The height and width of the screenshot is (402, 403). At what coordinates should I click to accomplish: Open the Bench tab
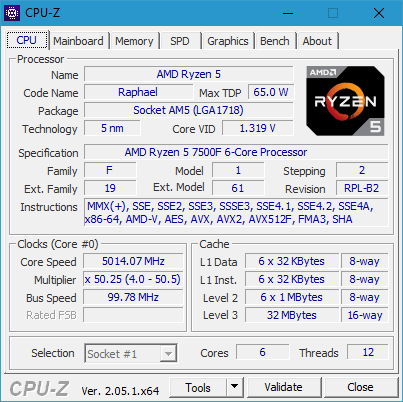[x=275, y=41]
